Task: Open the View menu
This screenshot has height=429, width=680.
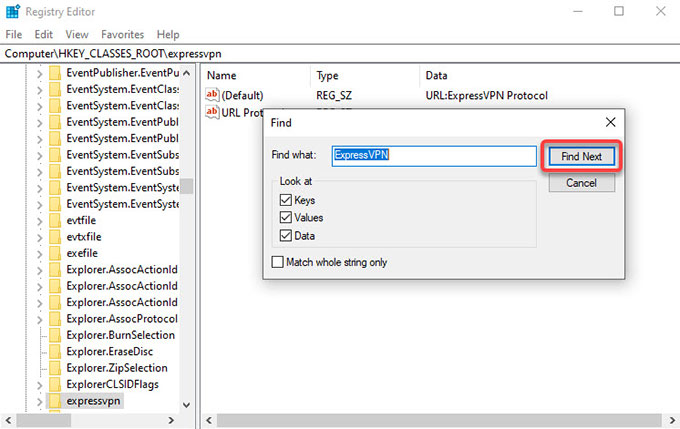Action: pyautogui.click(x=77, y=34)
